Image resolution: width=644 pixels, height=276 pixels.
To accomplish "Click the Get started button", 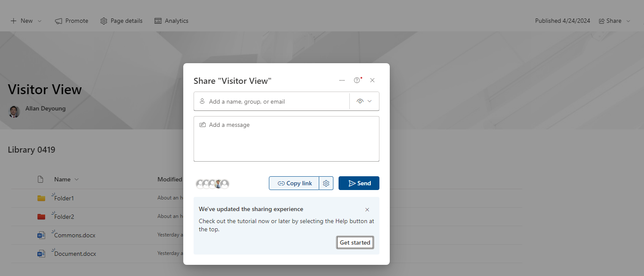I will point(355,242).
